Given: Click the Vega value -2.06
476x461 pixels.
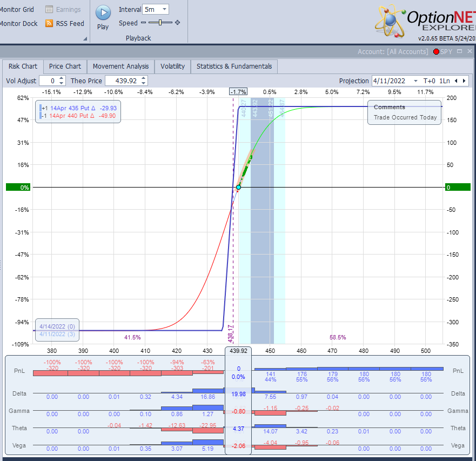Looking at the screenshot, I should click(238, 446).
